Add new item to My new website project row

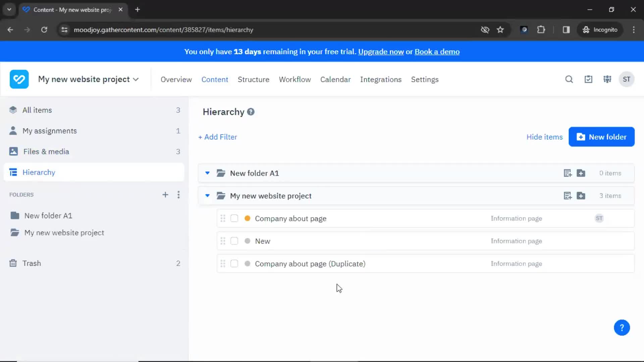pyautogui.click(x=568, y=196)
